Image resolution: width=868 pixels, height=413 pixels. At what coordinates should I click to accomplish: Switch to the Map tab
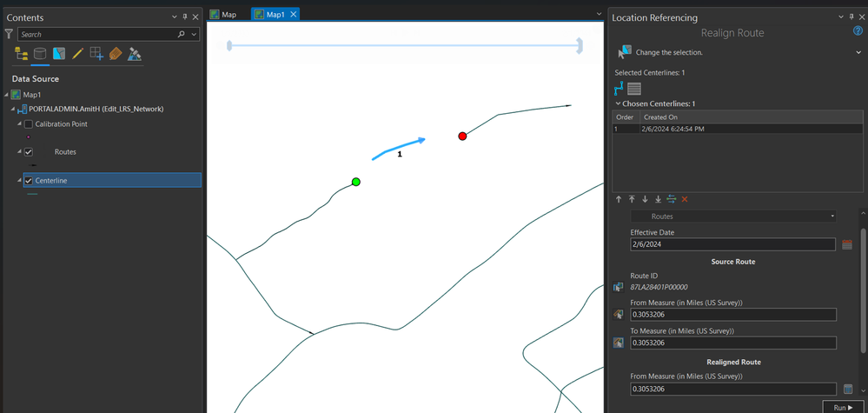pos(223,15)
